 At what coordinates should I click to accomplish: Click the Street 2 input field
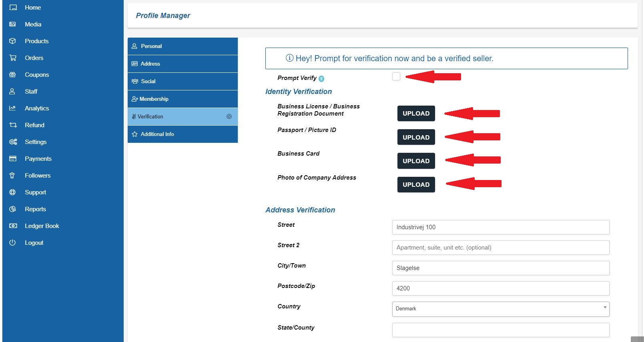500,248
